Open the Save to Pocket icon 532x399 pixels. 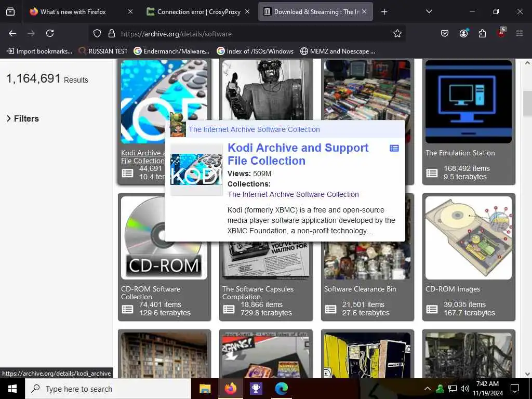[445, 33]
